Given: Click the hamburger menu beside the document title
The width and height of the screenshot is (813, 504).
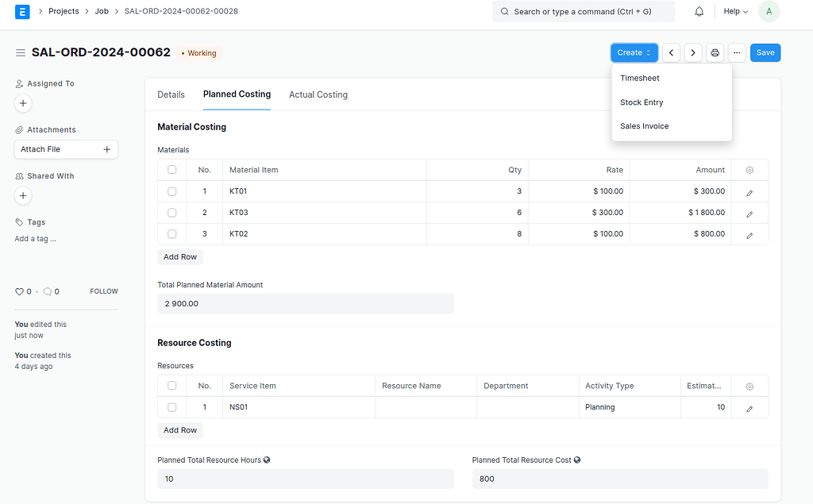Looking at the screenshot, I should (x=21, y=52).
